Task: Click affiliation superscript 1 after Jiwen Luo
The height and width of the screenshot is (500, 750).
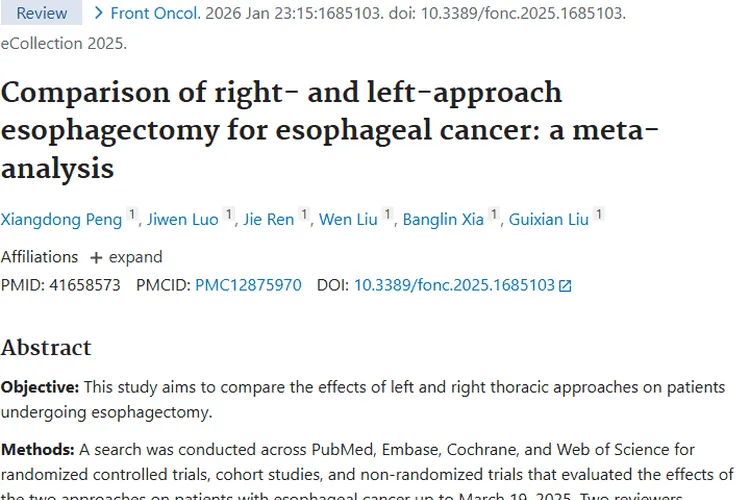Action: (229, 215)
